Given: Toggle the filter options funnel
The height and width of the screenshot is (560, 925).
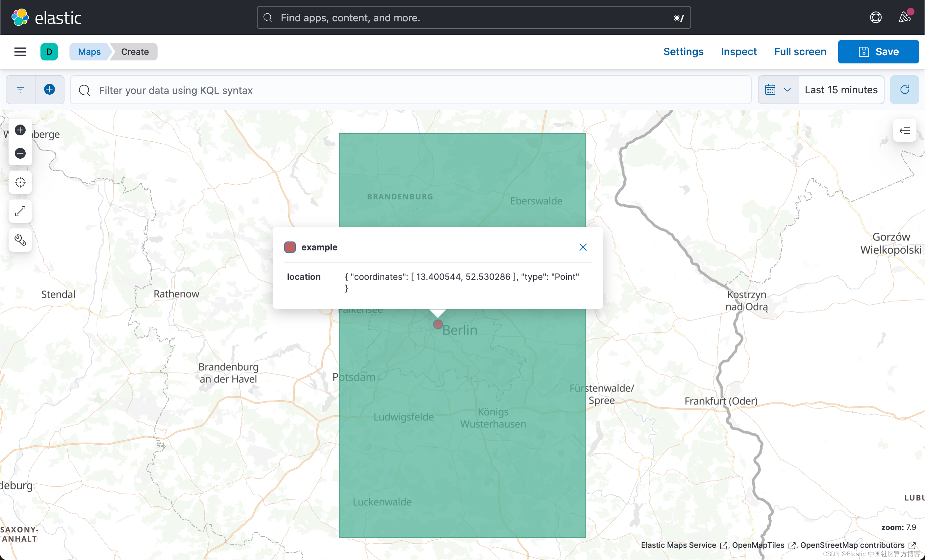Looking at the screenshot, I should (x=20, y=90).
